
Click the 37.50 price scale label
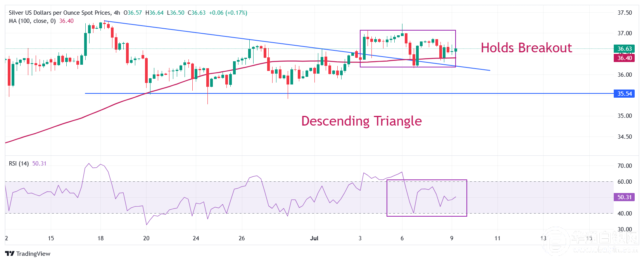(625, 13)
